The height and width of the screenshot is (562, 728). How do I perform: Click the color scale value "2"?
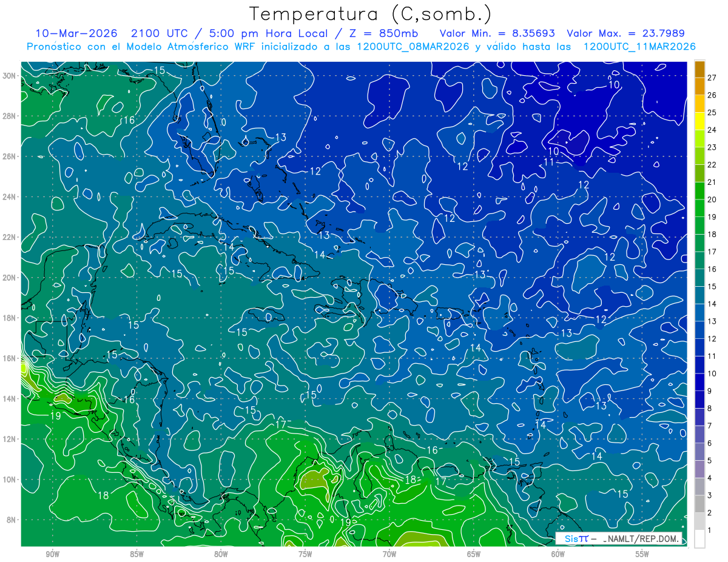coord(710,513)
